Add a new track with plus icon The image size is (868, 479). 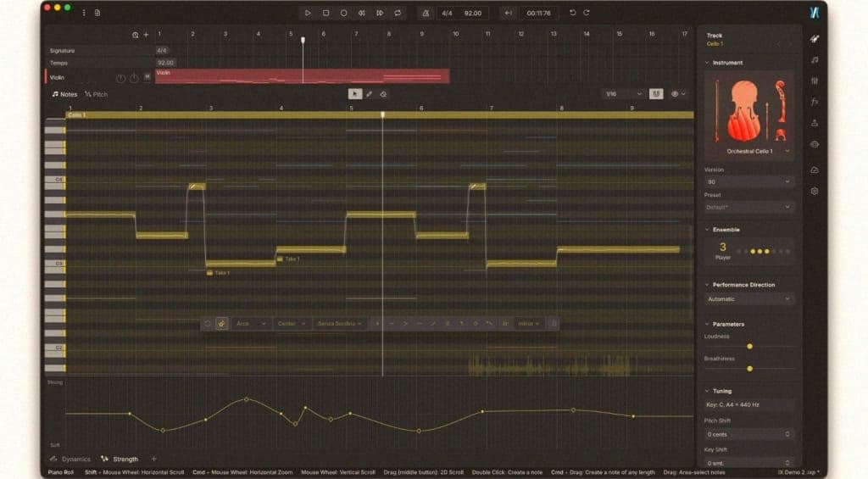tap(146, 34)
